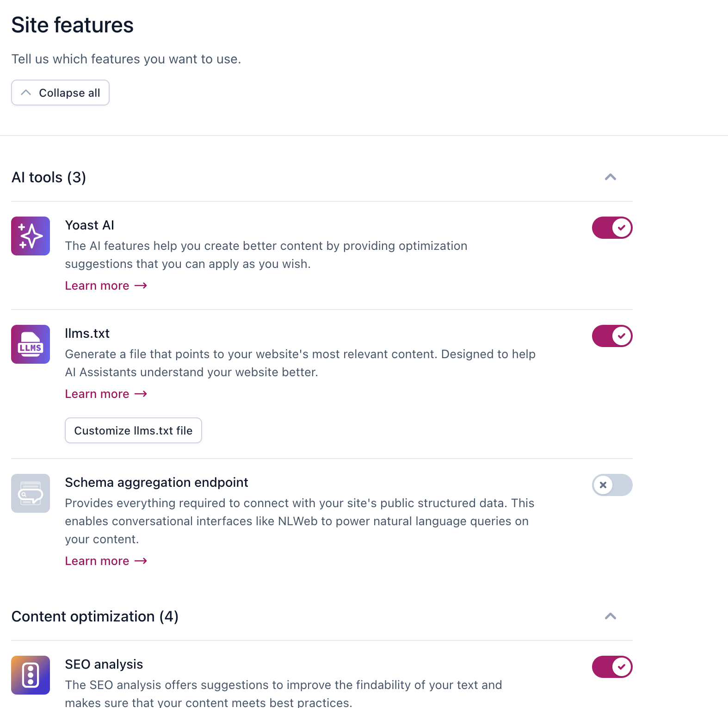Click the arrow beside Yoast AI Learn more

pos(141,286)
